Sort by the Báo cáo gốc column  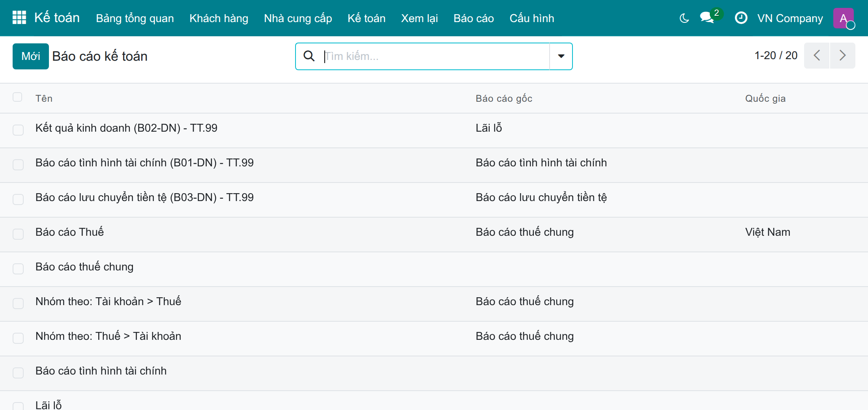(x=504, y=98)
